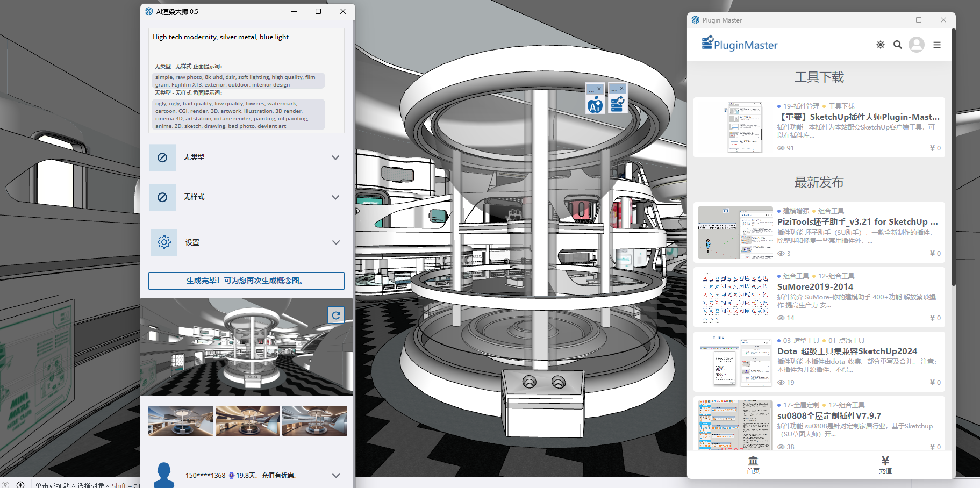Click the AI render toolbar icon
Image resolution: width=980 pixels, height=488 pixels.
pyautogui.click(x=595, y=104)
